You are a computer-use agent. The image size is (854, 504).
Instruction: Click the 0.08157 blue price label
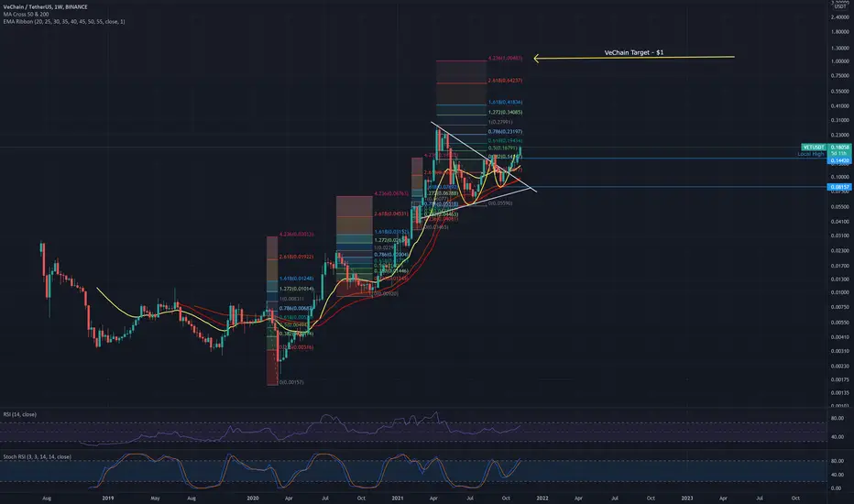(x=840, y=187)
